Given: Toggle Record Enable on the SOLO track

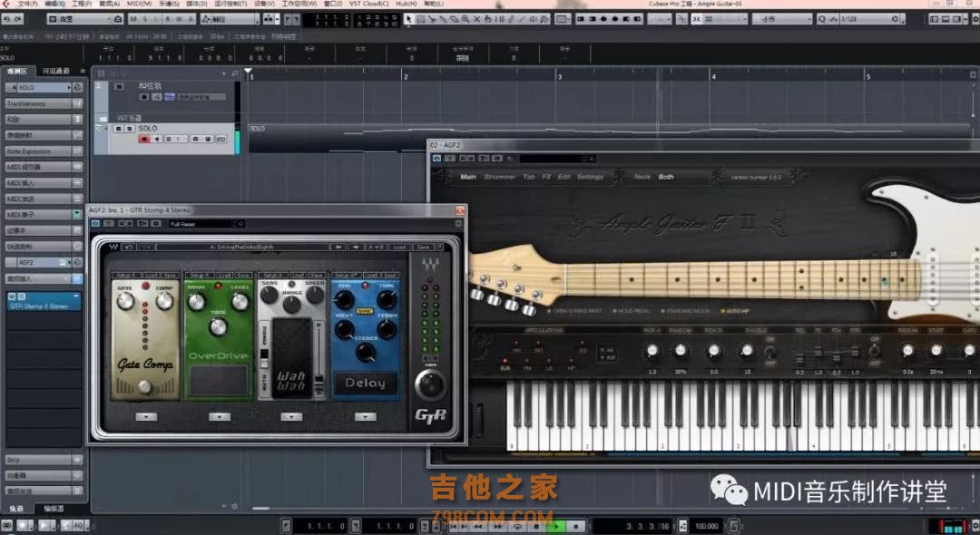Looking at the screenshot, I should (144, 140).
